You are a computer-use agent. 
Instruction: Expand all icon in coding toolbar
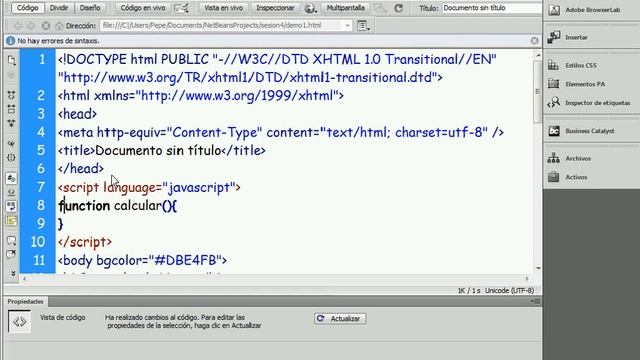[11, 123]
